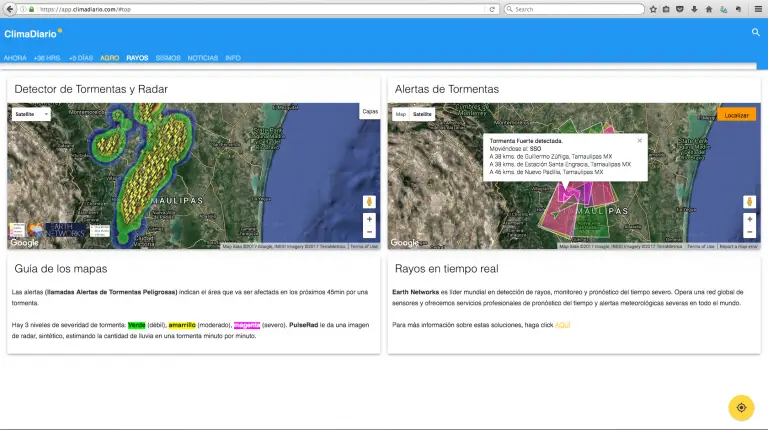Follow the AQUÍ link
Image resolution: width=768 pixels, height=430 pixels.
click(x=562, y=325)
